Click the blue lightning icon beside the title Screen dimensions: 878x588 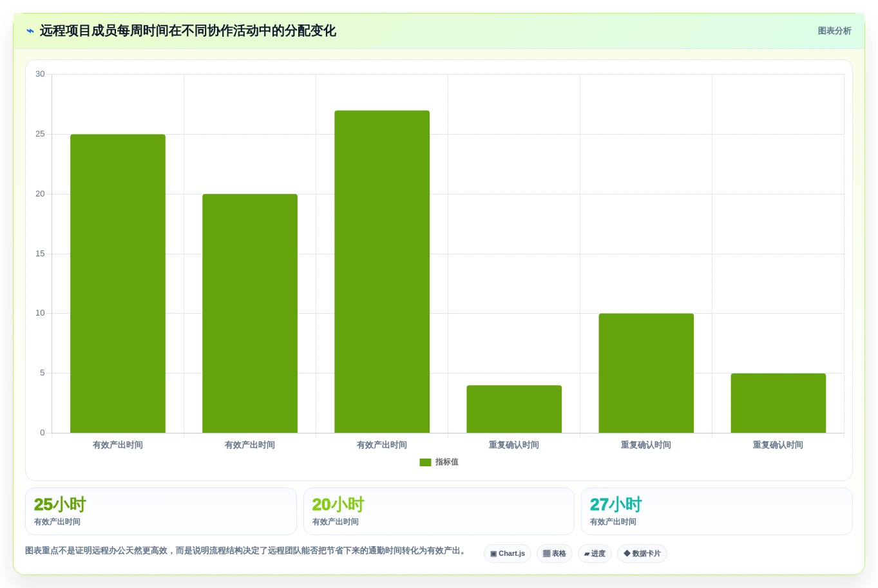click(30, 31)
